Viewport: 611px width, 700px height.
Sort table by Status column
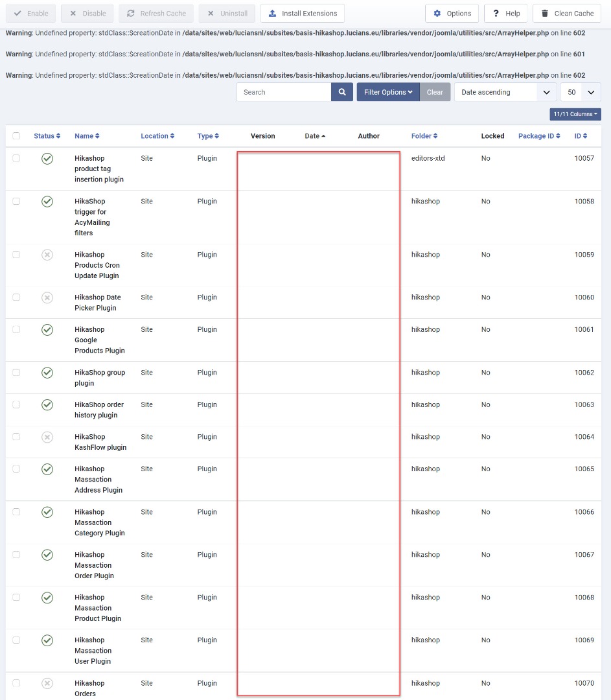pos(47,135)
